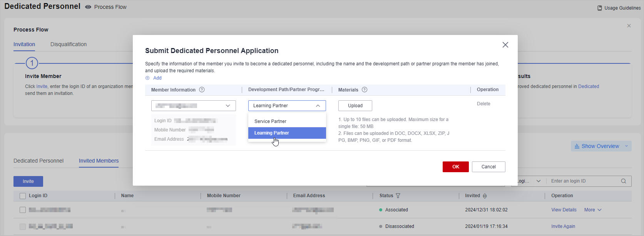Viewport: 644px width, 236px height.
Task: Click the Invited column sort icon
Action: tap(485, 196)
